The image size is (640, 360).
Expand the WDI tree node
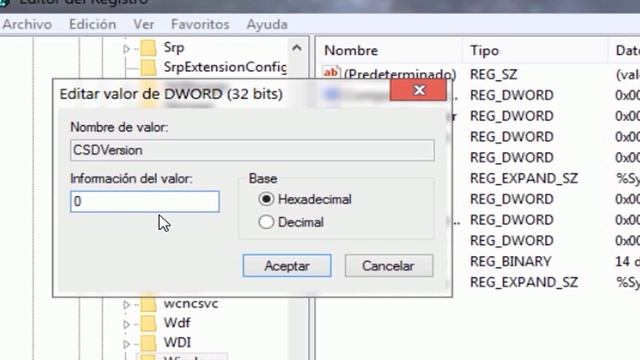(126, 344)
